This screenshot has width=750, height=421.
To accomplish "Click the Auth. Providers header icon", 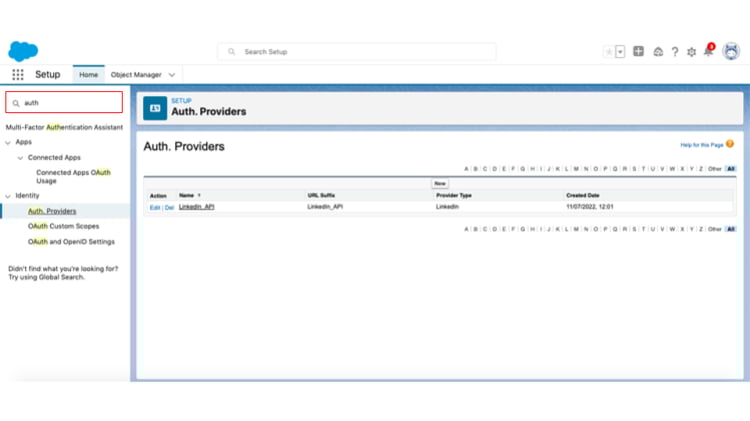I will click(155, 108).
